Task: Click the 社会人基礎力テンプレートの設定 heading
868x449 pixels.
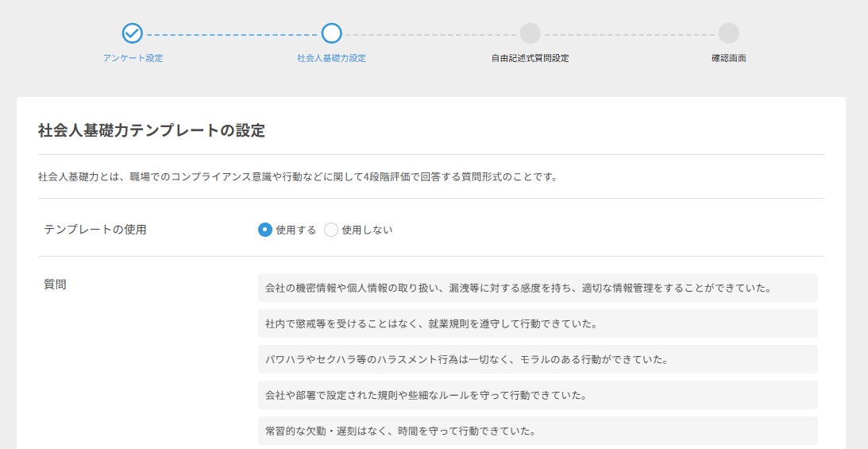Action: tap(152, 130)
